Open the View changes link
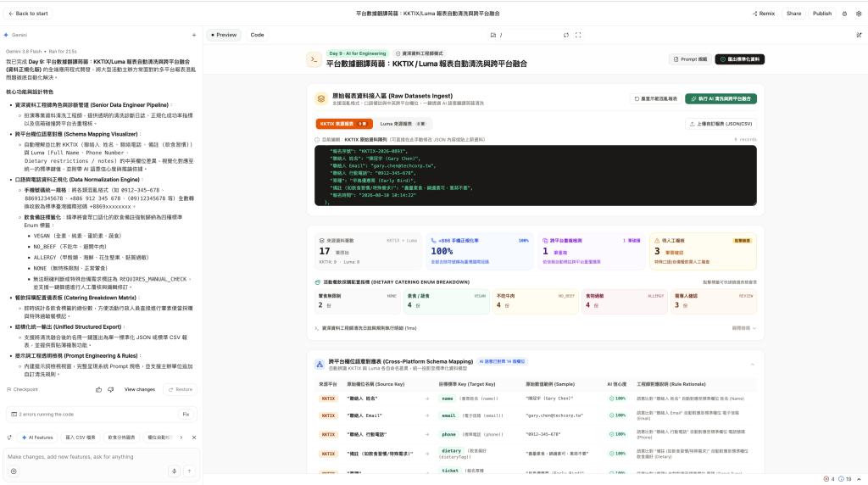This screenshot has width=868, height=485. click(140, 390)
